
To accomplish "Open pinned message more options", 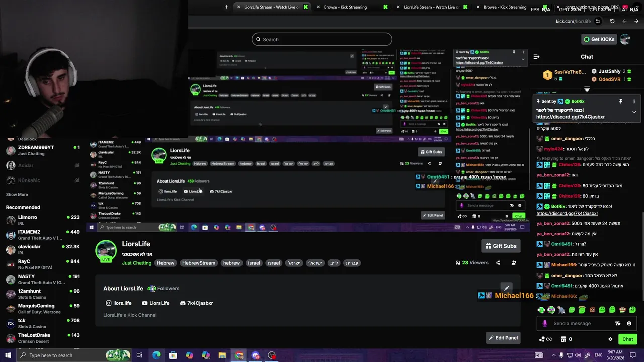I will (x=634, y=101).
